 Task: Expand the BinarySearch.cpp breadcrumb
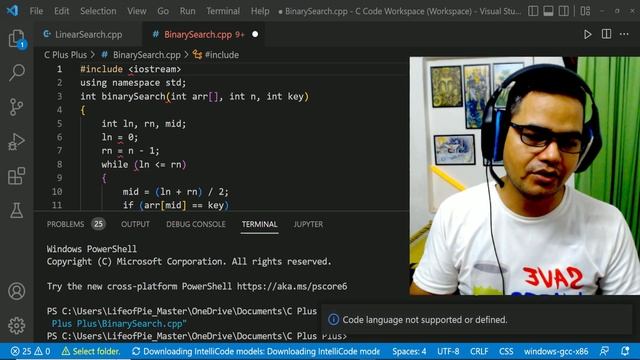coord(147,55)
